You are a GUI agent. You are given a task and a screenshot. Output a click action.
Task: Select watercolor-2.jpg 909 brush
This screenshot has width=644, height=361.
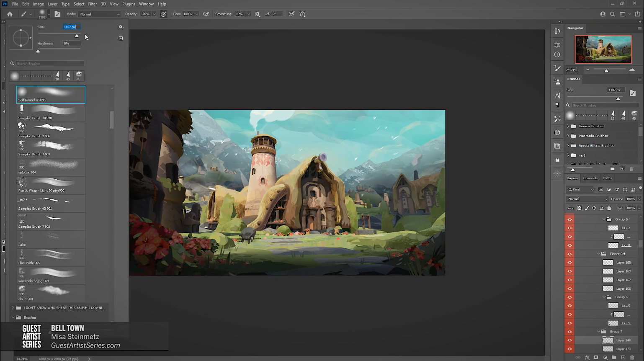coord(51,276)
